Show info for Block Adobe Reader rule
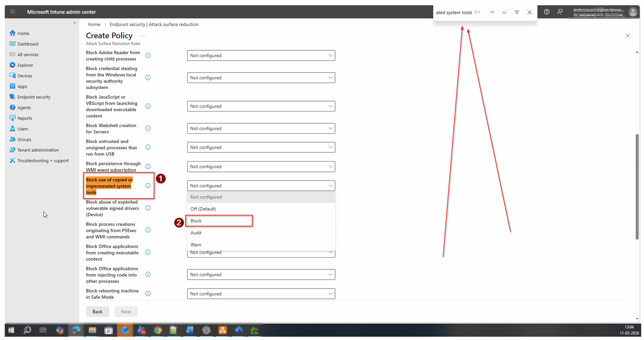Screen dimensions: 644x340 click(x=148, y=56)
